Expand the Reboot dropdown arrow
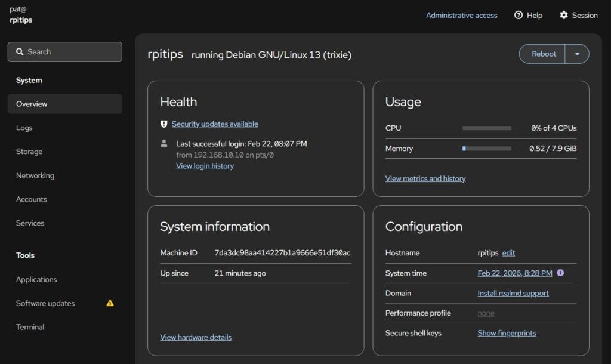611x364 pixels. 577,54
